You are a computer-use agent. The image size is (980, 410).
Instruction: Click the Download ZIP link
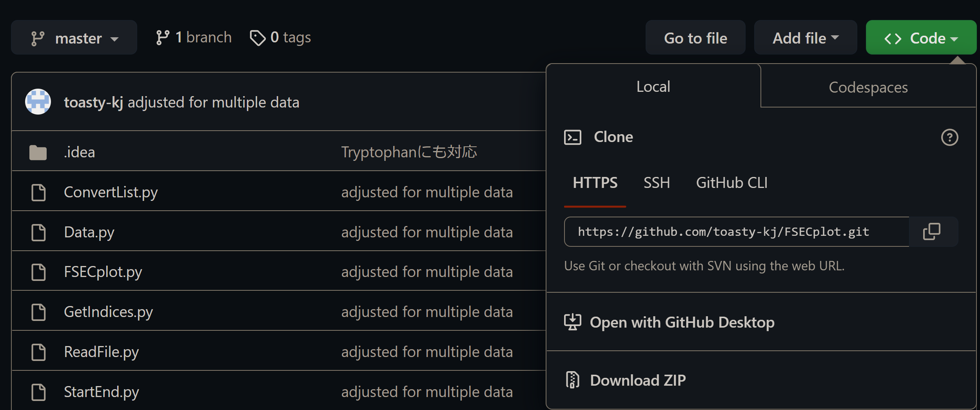point(638,380)
